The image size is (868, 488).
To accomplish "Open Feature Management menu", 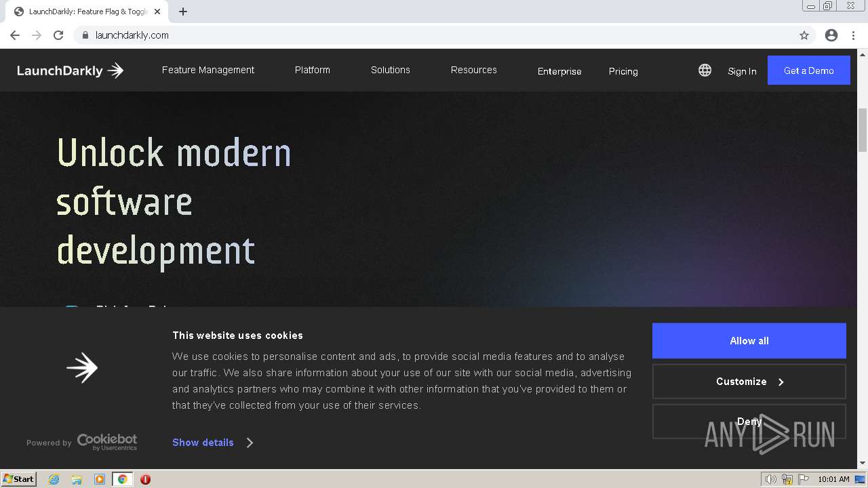I will coord(208,70).
